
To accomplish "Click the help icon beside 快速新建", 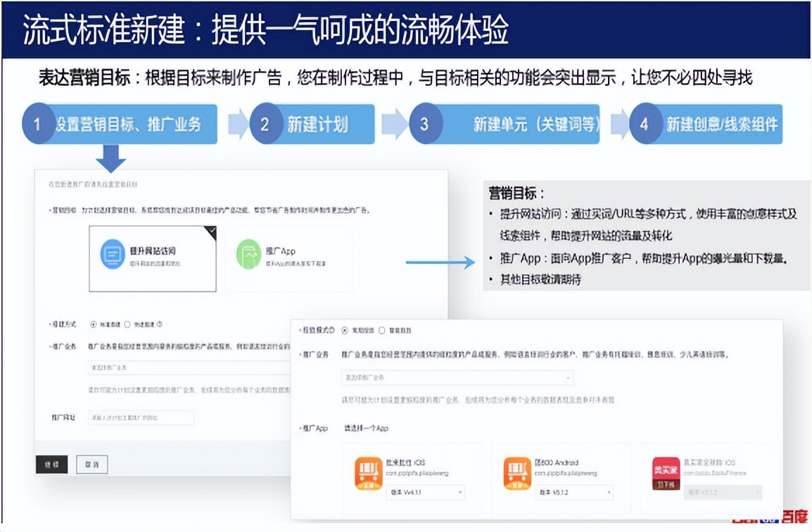I will click(160, 324).
